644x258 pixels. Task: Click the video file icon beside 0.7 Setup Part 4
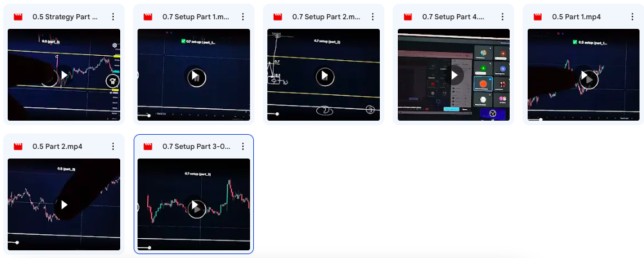click(x=407, y=17)
